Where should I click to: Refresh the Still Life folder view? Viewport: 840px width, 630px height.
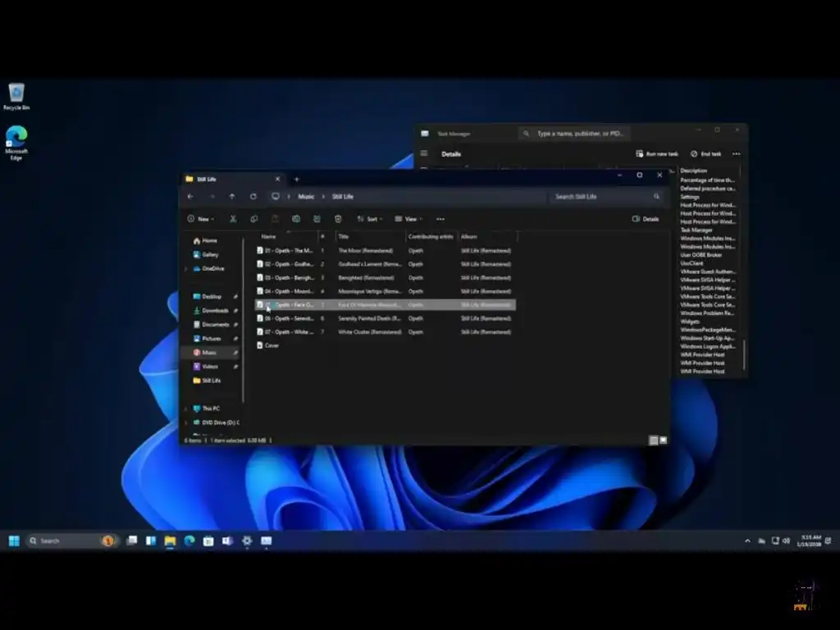[253, 197]
